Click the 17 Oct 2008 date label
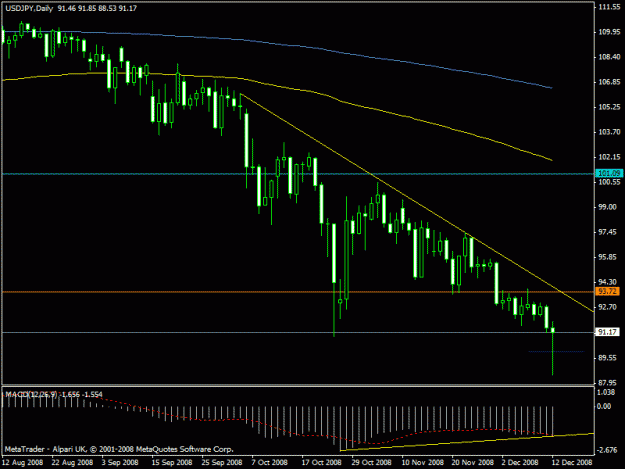This screenshot has height=469, width=625. (x=321, y=463)
